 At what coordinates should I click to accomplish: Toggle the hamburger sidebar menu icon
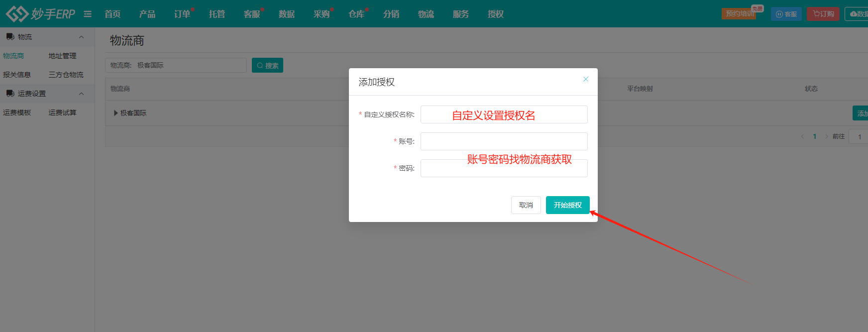click(88, 14)
